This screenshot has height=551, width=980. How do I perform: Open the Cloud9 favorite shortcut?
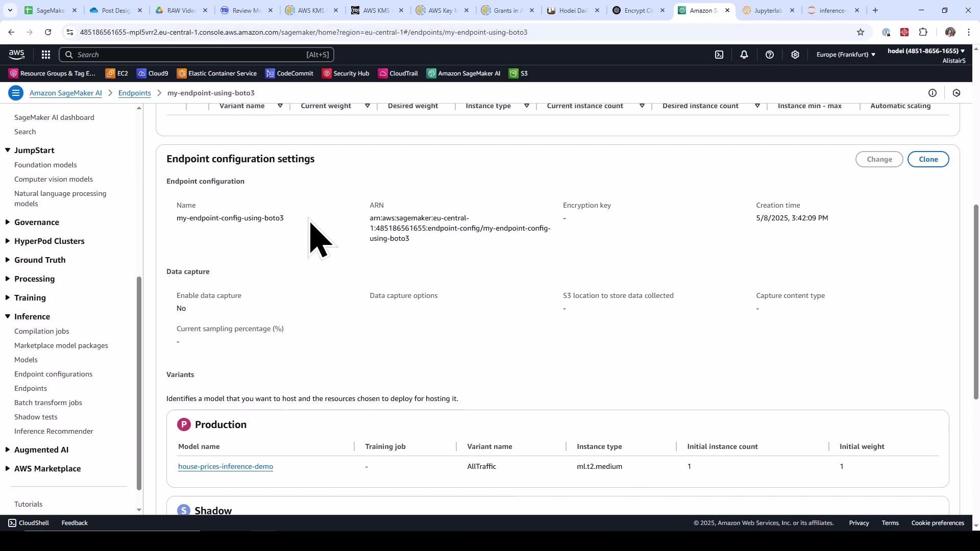153,73
